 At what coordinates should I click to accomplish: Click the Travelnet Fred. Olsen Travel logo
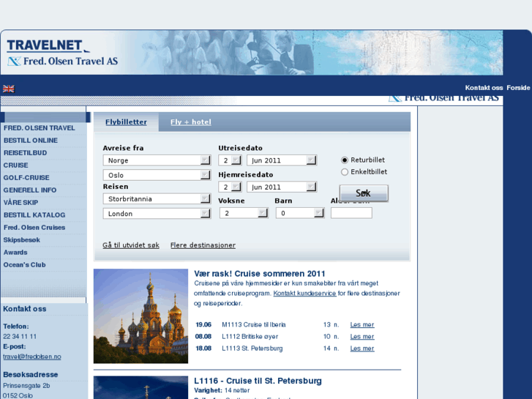pyautogui.click(x=62, y=52)
